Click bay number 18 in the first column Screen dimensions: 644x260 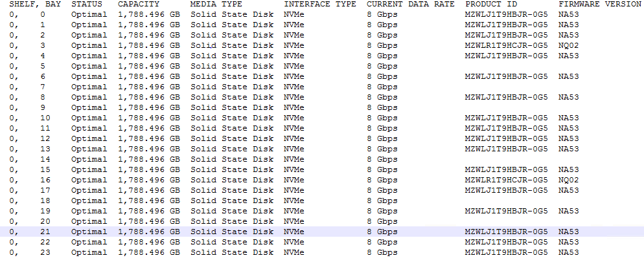click(x=45, y=200)
